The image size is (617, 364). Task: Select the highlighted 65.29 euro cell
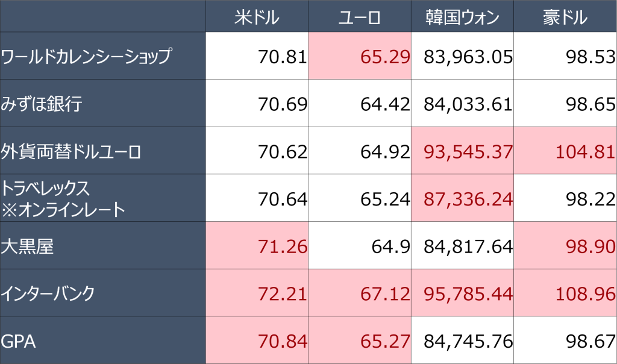click(360, 56)
